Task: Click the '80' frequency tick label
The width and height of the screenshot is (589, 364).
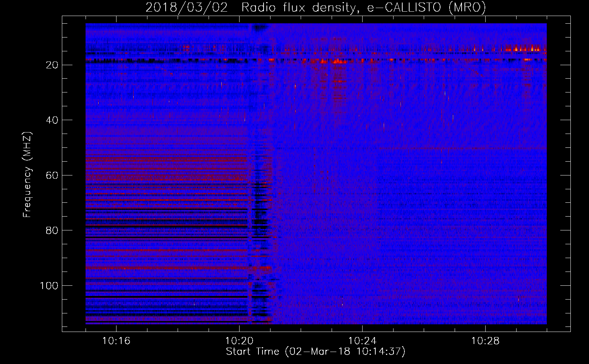Action: tap(52, 230)
